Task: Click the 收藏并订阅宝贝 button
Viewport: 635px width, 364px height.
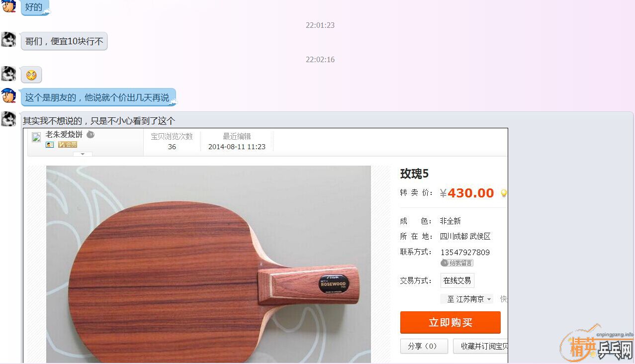Action: click(x=481, y=346)
